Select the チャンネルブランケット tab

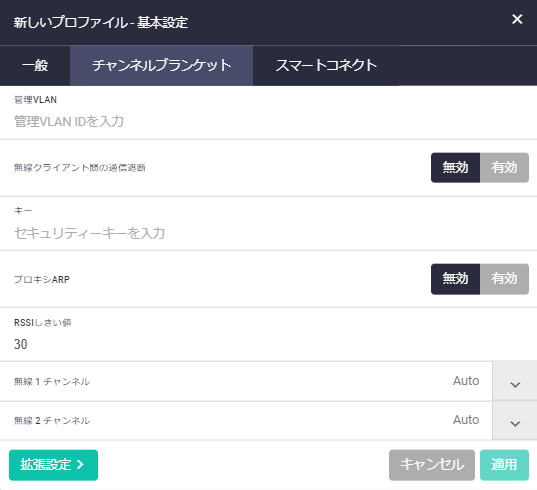162,65
